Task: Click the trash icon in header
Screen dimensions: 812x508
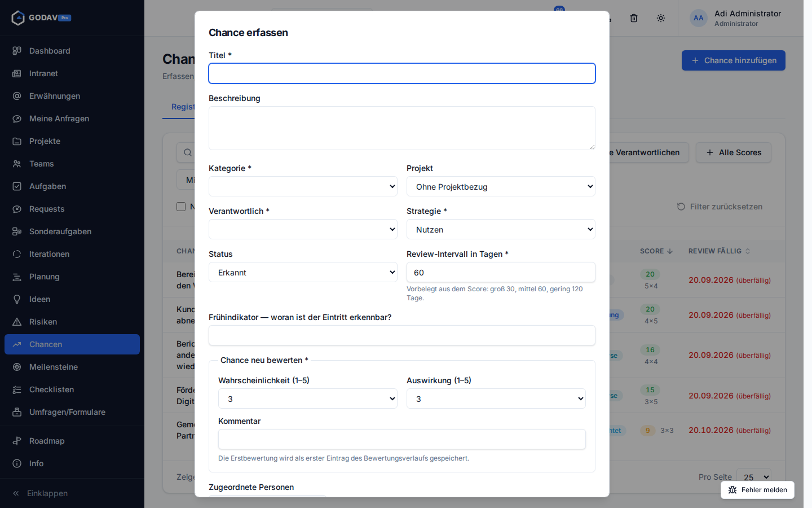Action: (x=634, y=18)
